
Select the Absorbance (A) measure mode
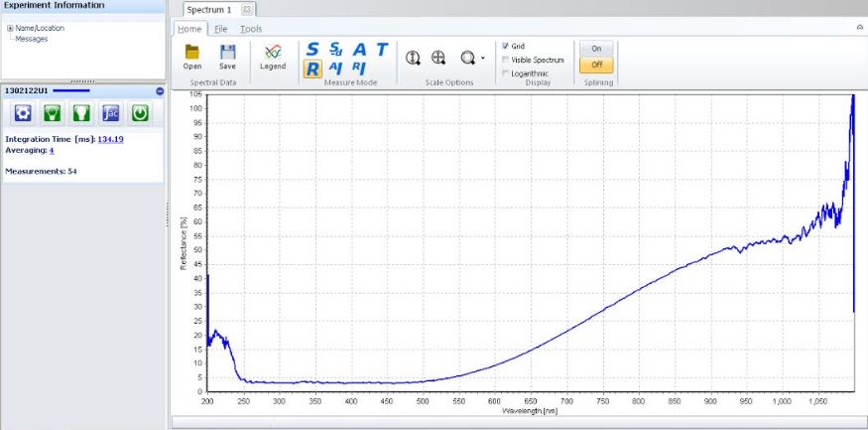(359, 49)
